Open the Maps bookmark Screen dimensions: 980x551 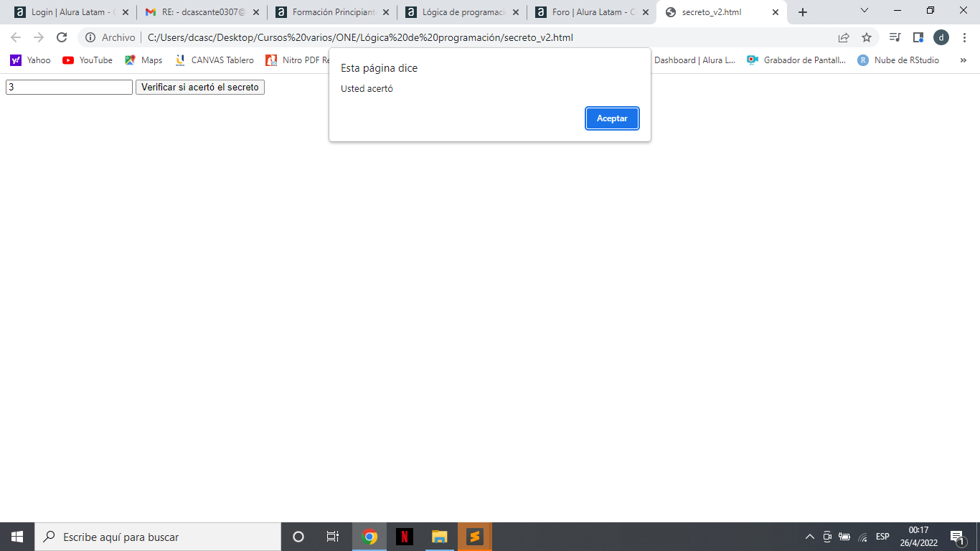pos(143,60)
